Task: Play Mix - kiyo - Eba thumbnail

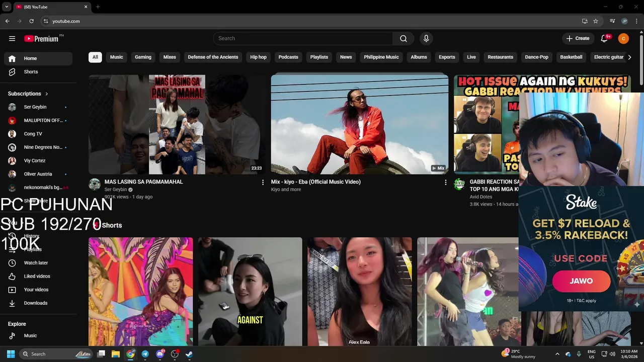Action: coord(360,124)
